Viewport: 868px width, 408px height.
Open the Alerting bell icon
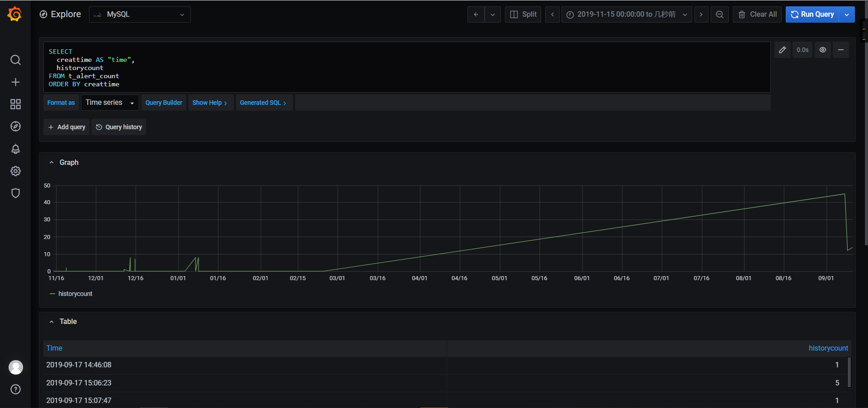(15, 149)
